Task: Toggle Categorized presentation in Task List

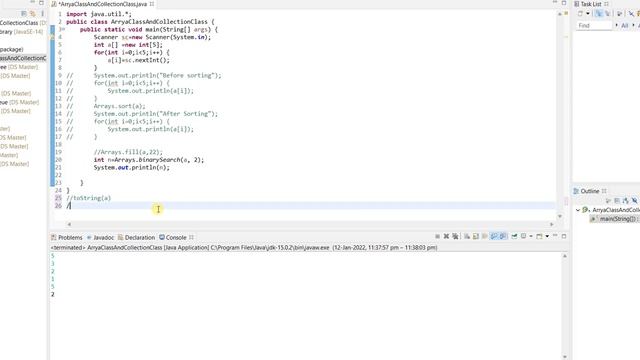Action: pos(598,13)
